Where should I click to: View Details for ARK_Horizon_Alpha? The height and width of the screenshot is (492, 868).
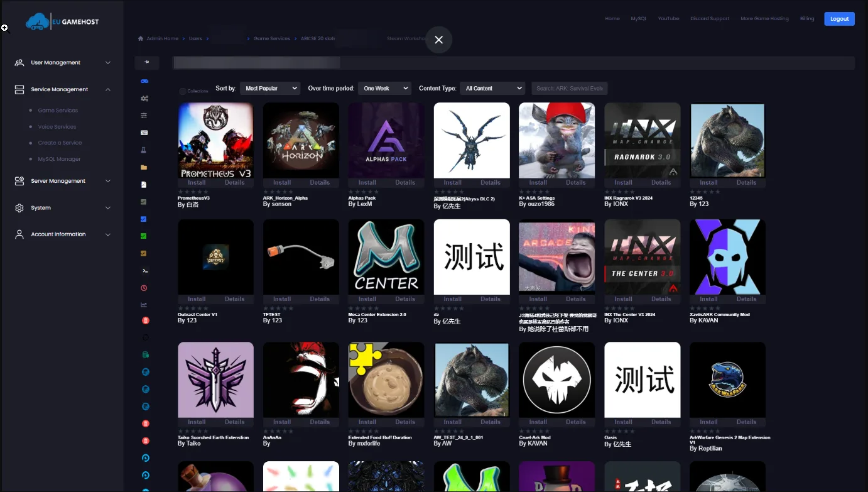pos(320,183)
